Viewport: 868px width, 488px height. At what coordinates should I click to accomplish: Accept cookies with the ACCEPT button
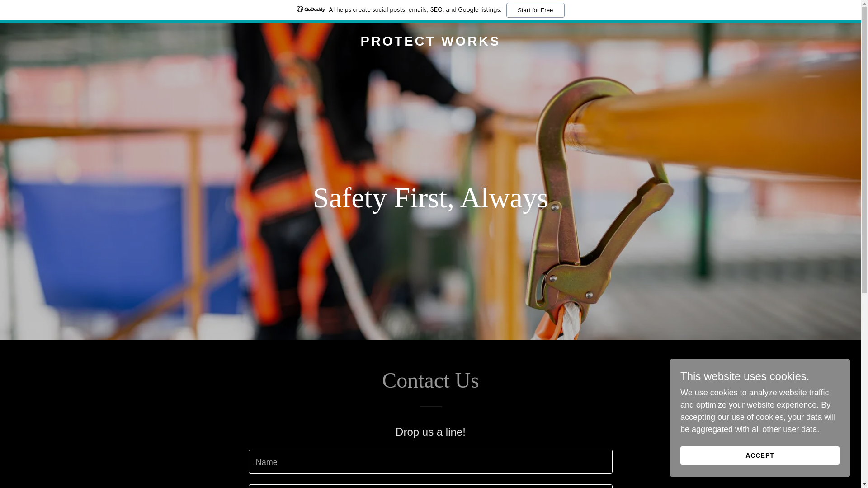tap(759, 455)
